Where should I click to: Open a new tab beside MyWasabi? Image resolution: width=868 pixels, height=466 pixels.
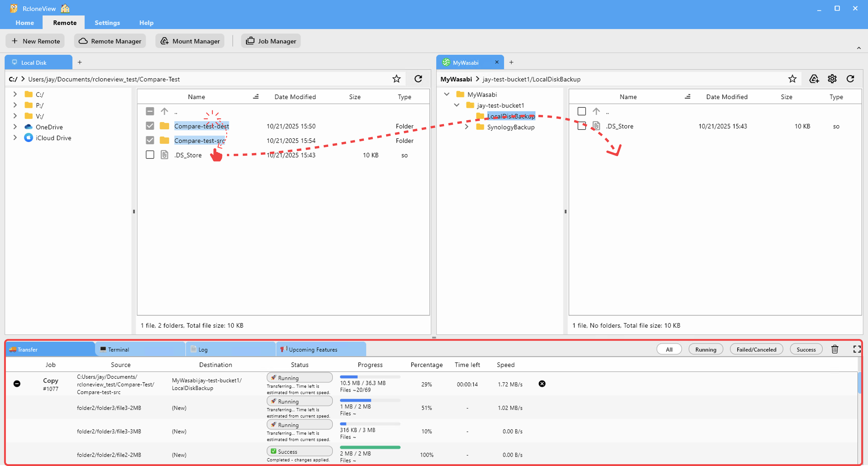[x=512, y=62]
